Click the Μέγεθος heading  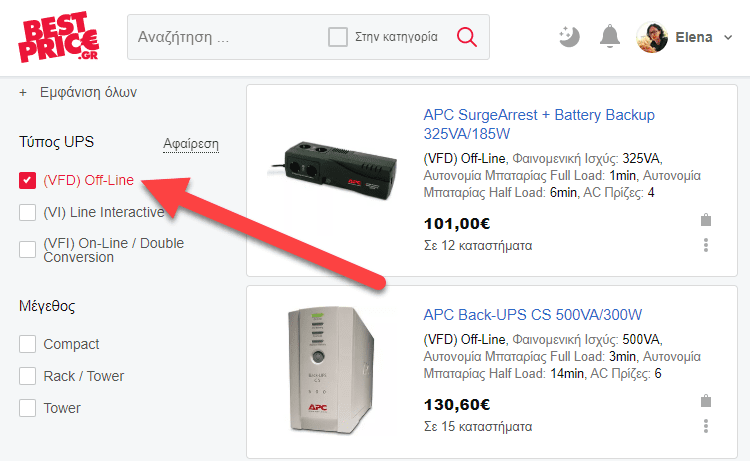47,306
